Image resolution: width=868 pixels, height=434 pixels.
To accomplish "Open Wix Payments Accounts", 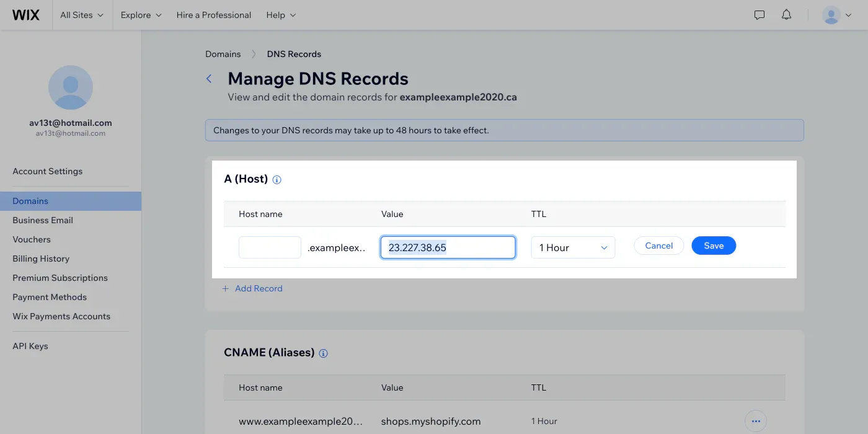I will pyautogui.click(x=61, y=316).
